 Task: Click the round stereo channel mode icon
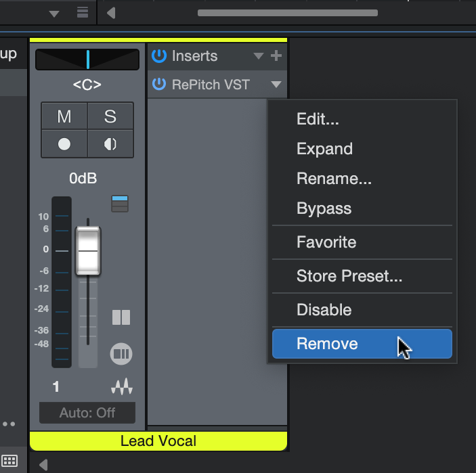(x=121, y=353)
